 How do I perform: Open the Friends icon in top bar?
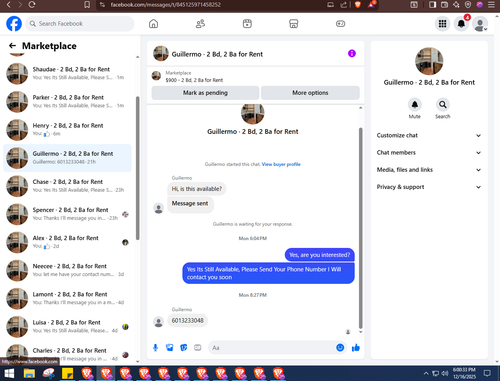click(200, 24)
